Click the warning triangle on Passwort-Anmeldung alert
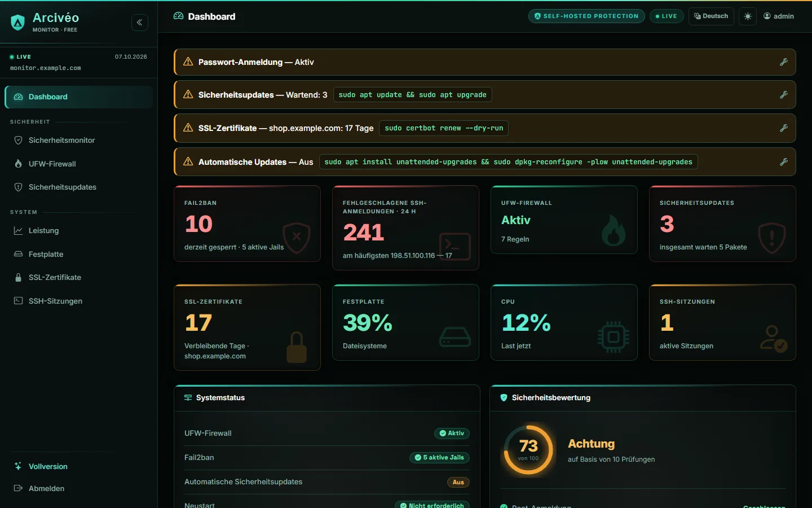 point(188,62)
